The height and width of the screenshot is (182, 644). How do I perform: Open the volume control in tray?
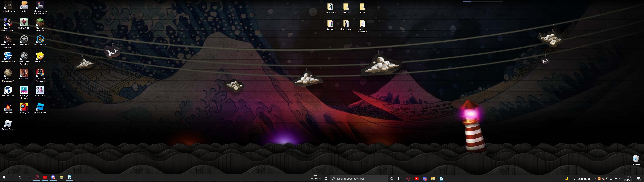(x=615, y=179)
